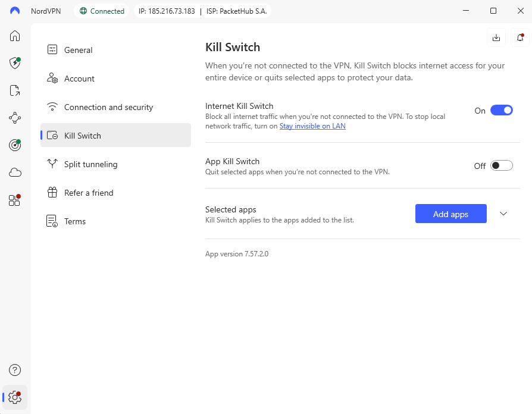This screenshot has height=414, width=532.
Task: Select the file sharing icon
Action: coord(14,90)
